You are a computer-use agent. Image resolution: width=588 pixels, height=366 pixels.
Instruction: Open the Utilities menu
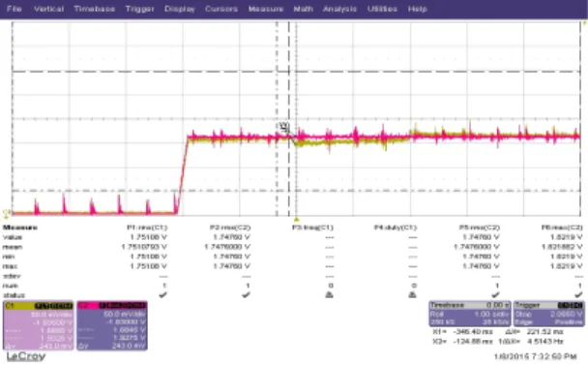[382, 9]
